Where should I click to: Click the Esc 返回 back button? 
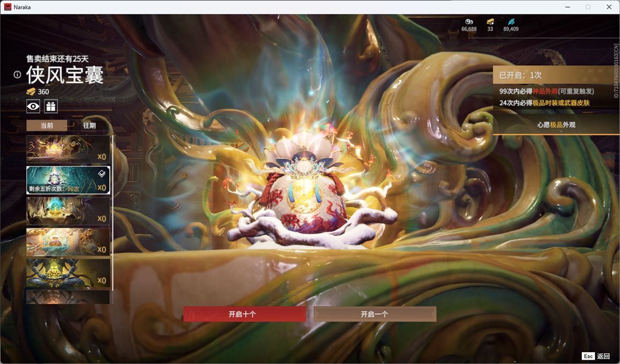coord(596,356)
